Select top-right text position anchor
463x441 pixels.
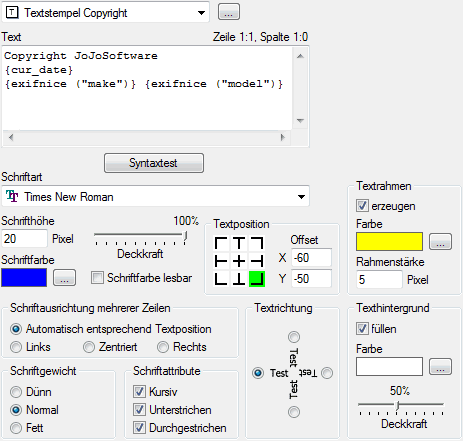pos(257,243)
